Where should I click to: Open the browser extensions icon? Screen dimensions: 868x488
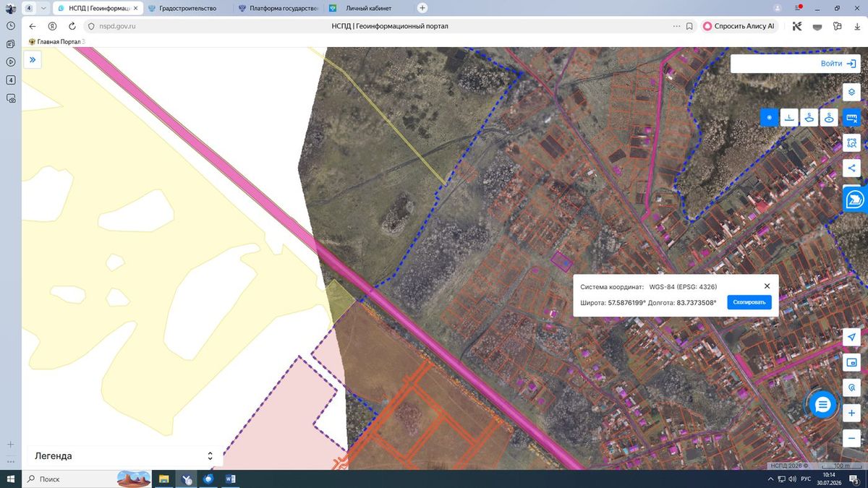click(x=838, y=26)
